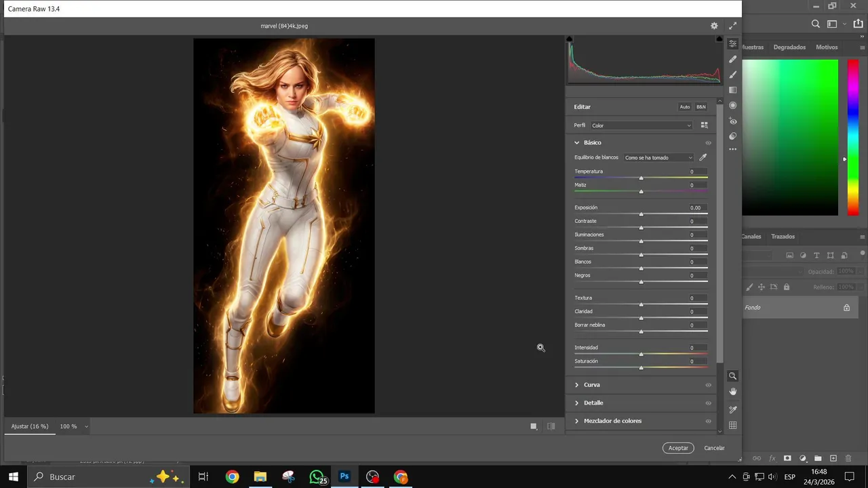Click the Aceptar button

pos(678,448)
